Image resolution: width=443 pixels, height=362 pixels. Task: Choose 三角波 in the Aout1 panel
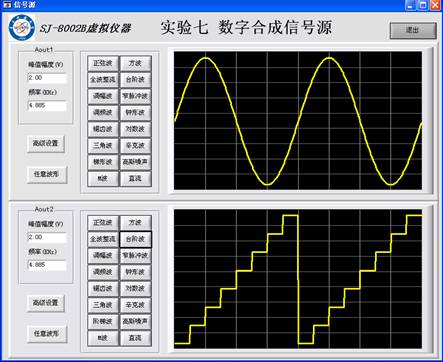pyautogui.click(x=103, y=146)
